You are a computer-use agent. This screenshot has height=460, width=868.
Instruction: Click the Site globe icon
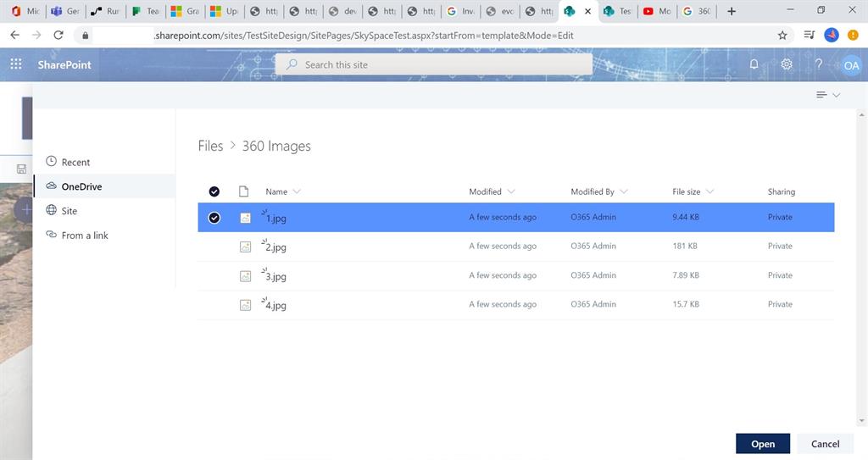(51, 210)
